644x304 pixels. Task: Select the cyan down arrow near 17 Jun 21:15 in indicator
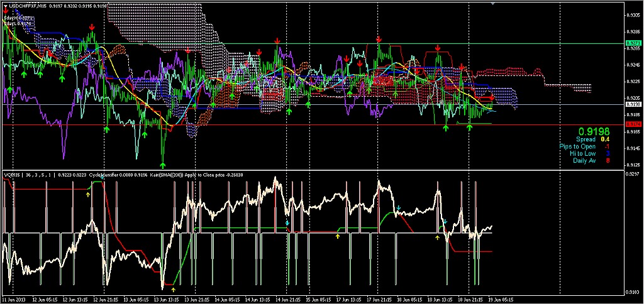[x=398, y=208]
